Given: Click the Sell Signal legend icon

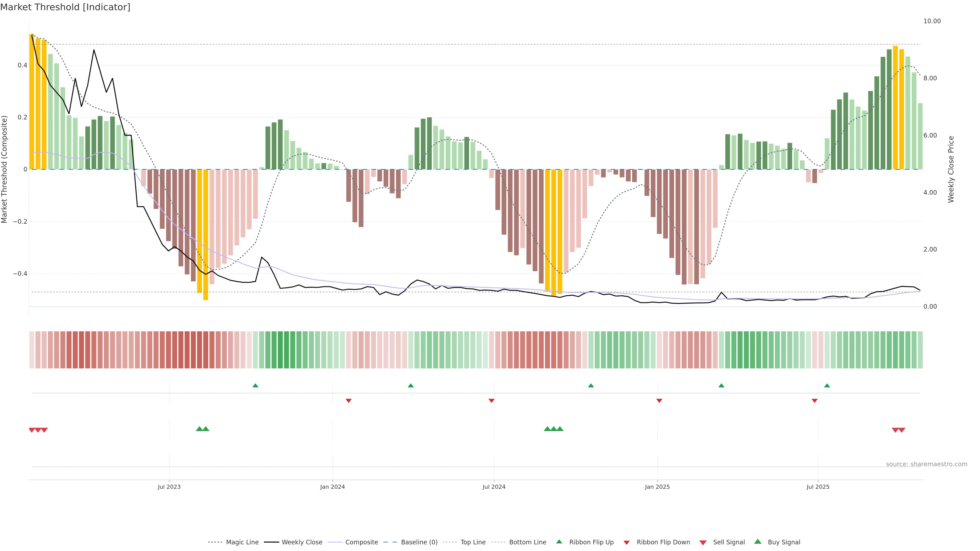Looking at the screenshot, I should tap(703, 542).
